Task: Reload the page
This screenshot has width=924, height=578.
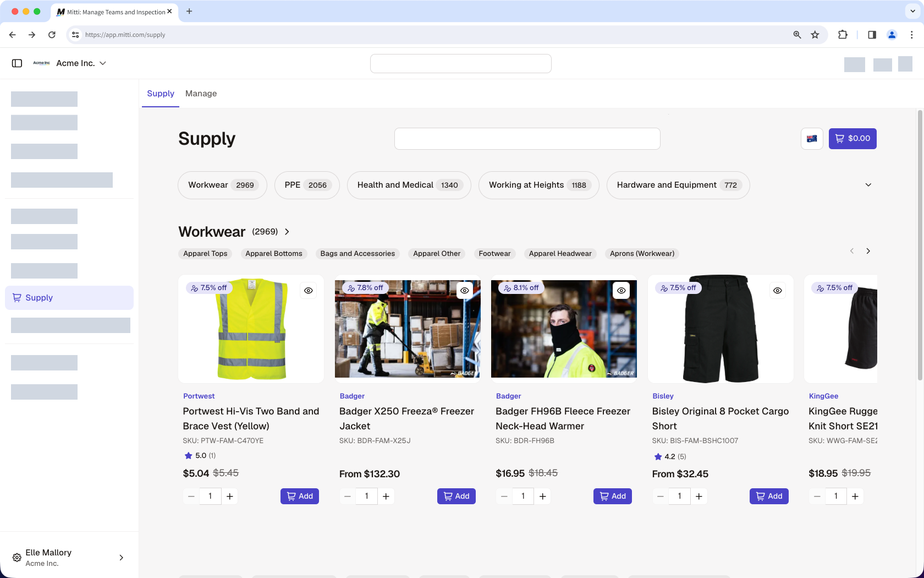Action: tap(52, 35)
